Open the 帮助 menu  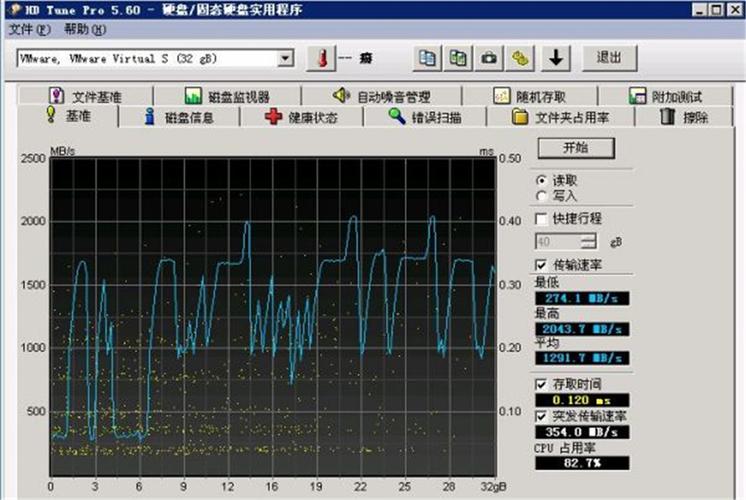(85, 29)
